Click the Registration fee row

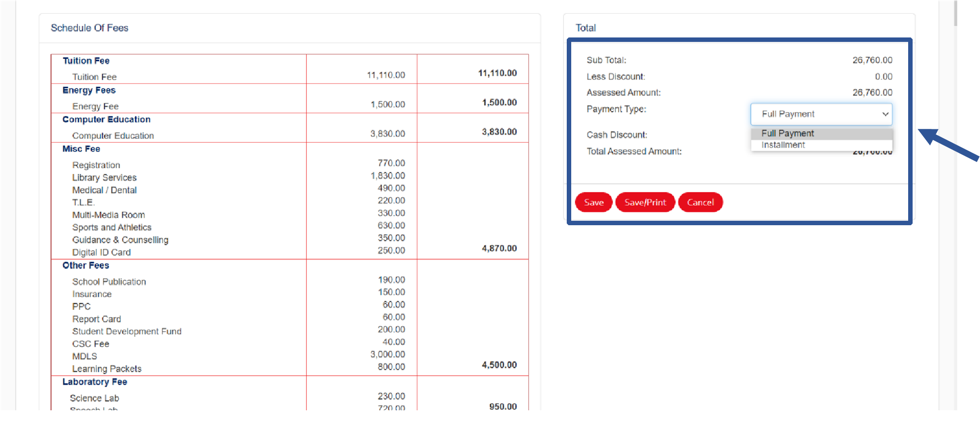pos(96,165)
